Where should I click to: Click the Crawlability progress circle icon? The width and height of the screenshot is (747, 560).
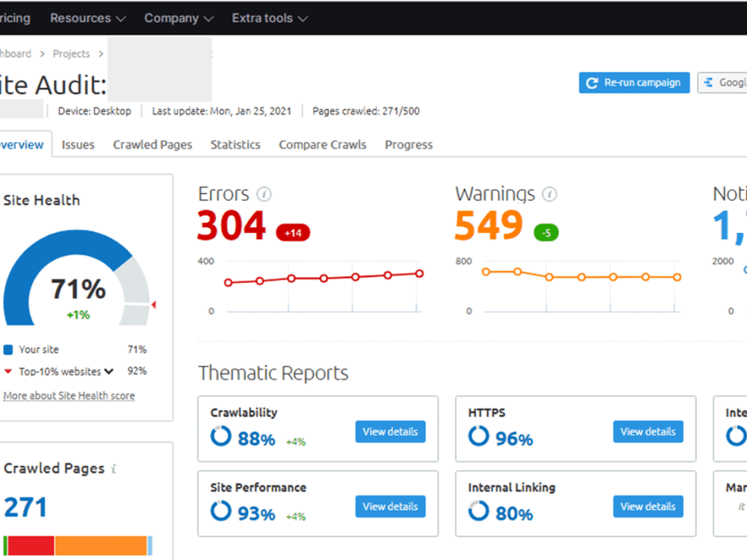pyautogui.click(x=220, y=436)
